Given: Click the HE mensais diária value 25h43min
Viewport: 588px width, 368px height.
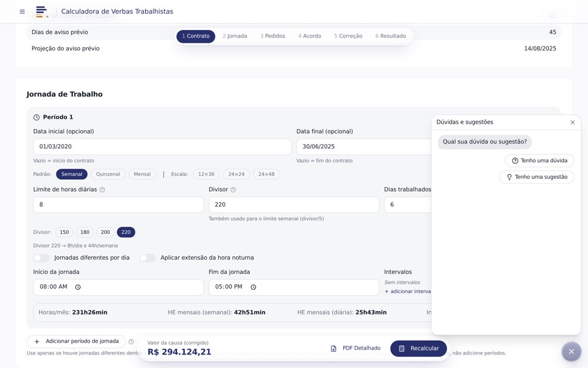Looking at the screenshot, I should [x=371, y=313].
